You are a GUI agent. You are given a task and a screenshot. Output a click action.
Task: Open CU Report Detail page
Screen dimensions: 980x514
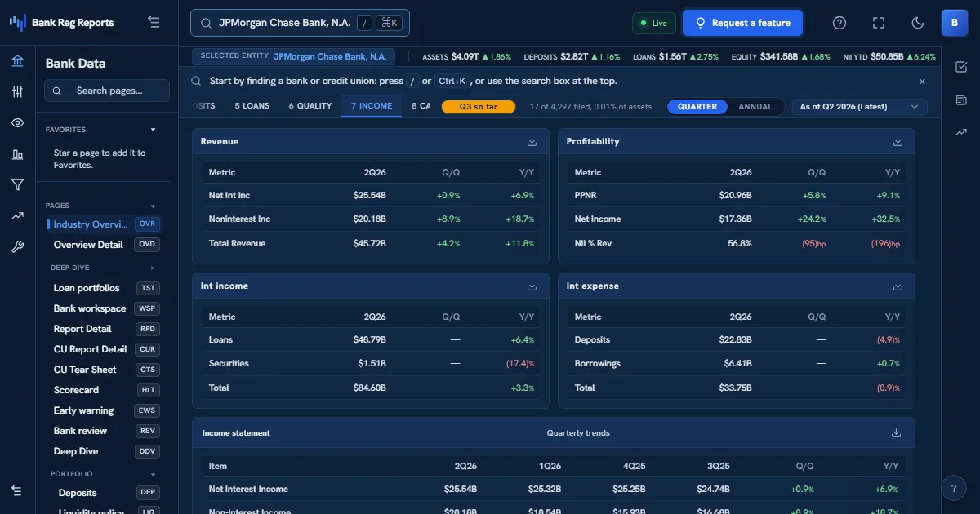105,349
